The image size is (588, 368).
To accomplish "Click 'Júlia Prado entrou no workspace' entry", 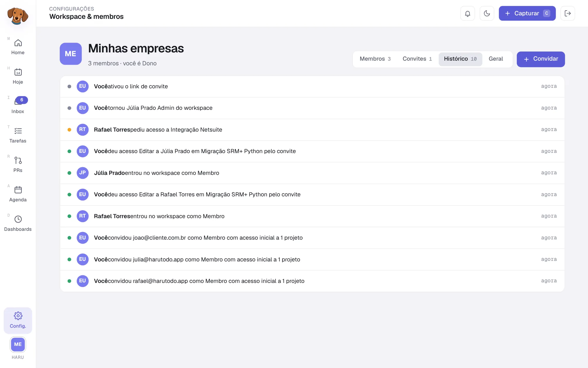I will click(312, 173).
